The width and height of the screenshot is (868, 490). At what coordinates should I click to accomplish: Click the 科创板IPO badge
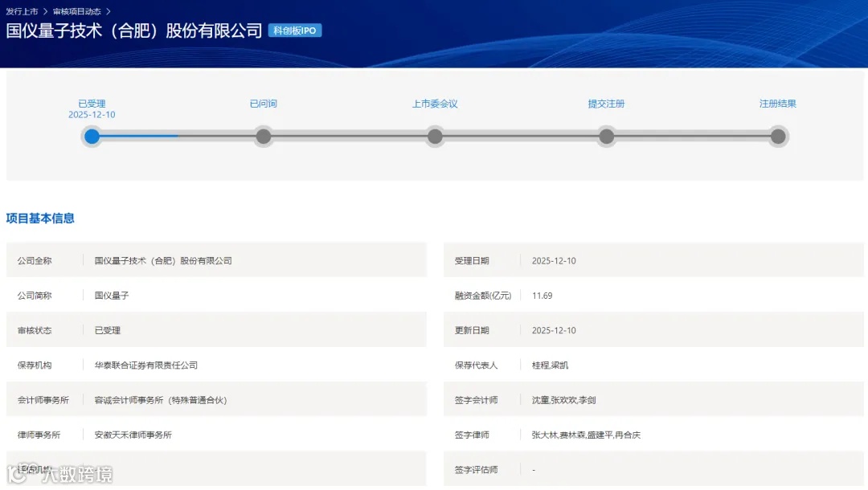pyautogui.click(x=294, y=31)
